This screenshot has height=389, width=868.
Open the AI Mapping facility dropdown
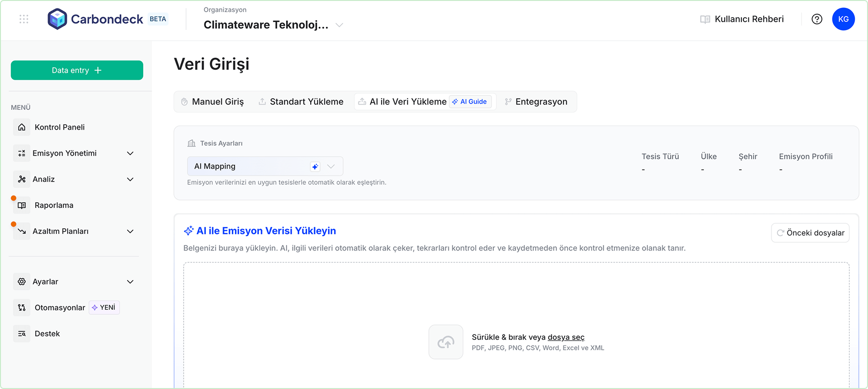[331, 166]
